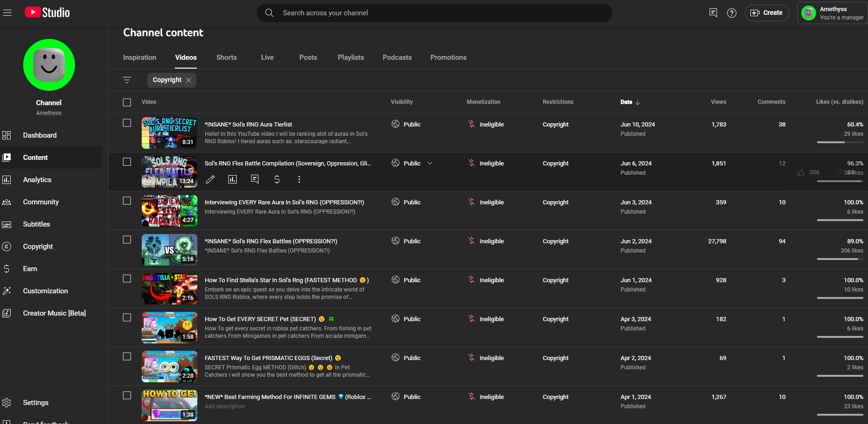868x424 pixels.
Task: Open Customization in the sidebar
Action: [x=51, y=291]
